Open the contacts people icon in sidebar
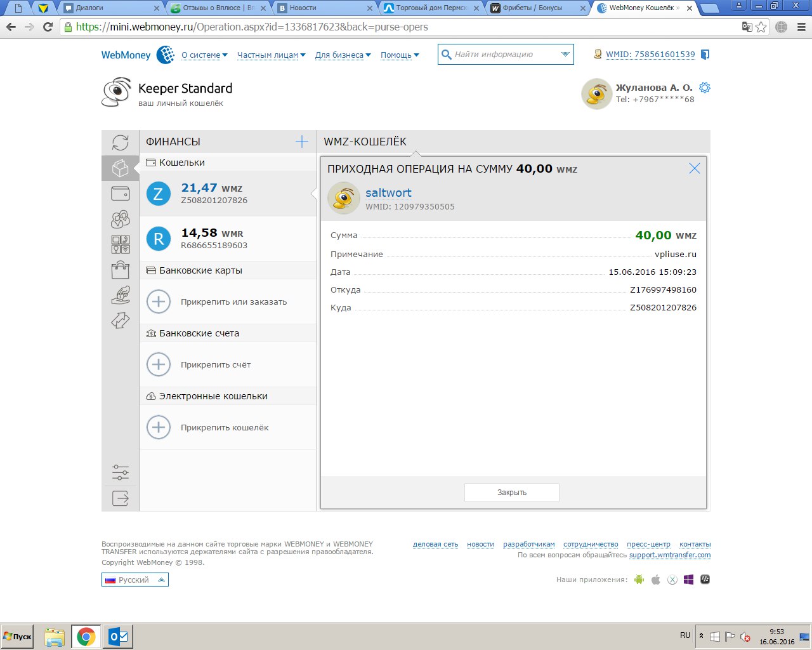Image resolution: width=812 pixels, height=650 pixels. coord(121,219)
